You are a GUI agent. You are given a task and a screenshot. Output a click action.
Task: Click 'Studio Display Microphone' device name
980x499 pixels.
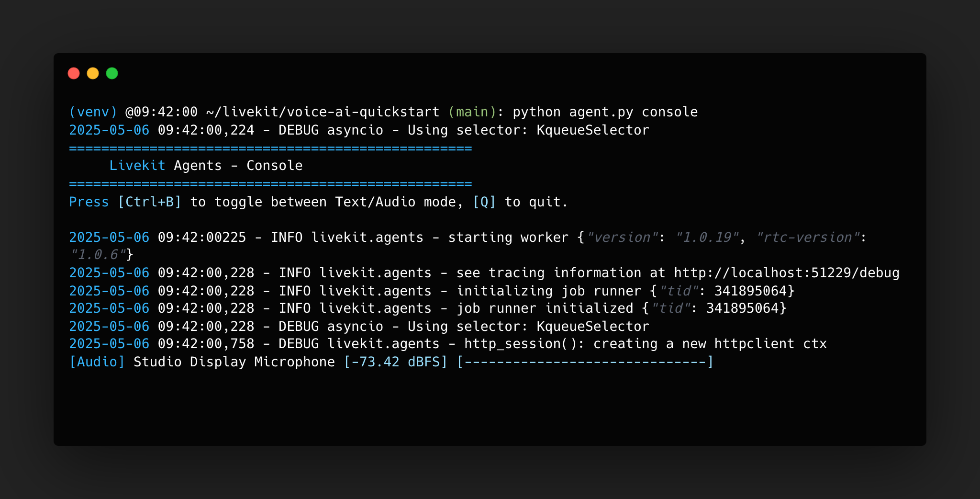[x=234, y=362]
